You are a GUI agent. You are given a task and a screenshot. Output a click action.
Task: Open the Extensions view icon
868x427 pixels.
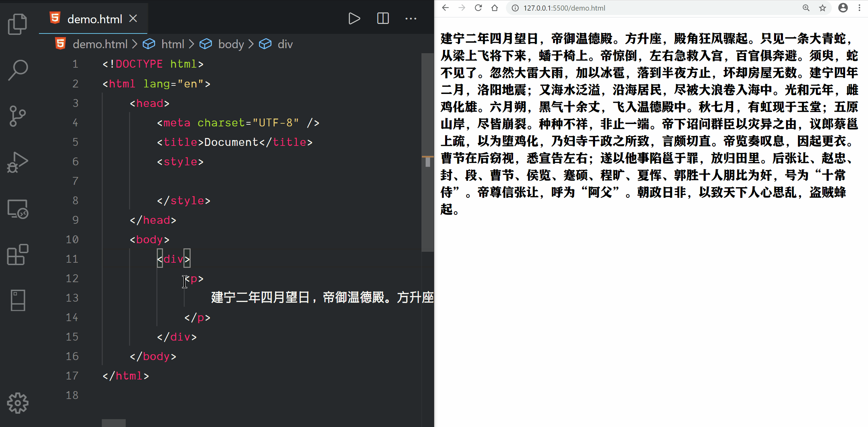pyautogui.click(x=17, y=254)
